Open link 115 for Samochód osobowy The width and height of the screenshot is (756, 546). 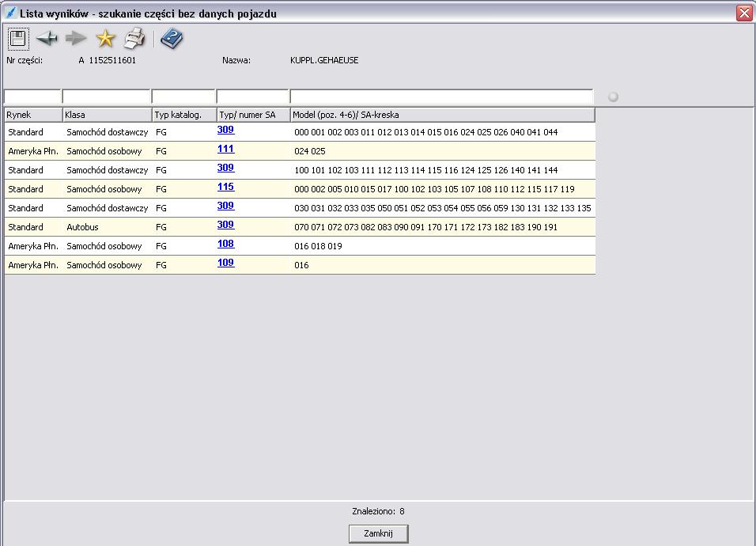[225, 188]
